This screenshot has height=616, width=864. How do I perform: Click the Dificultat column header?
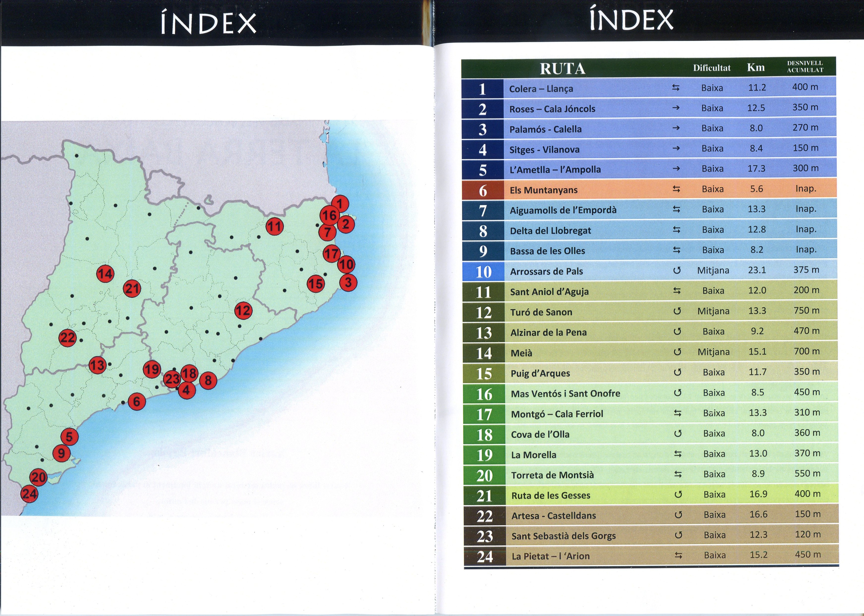(x=712, y=68)
